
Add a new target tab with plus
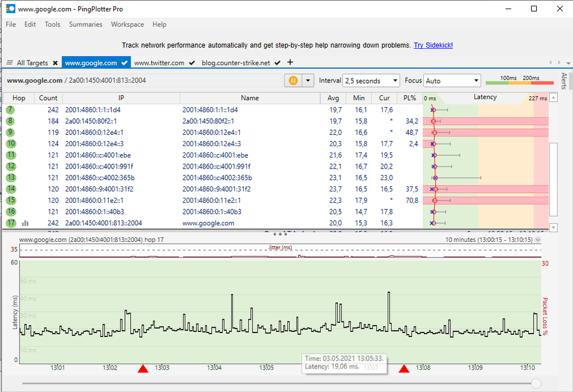tap(290, 62)
